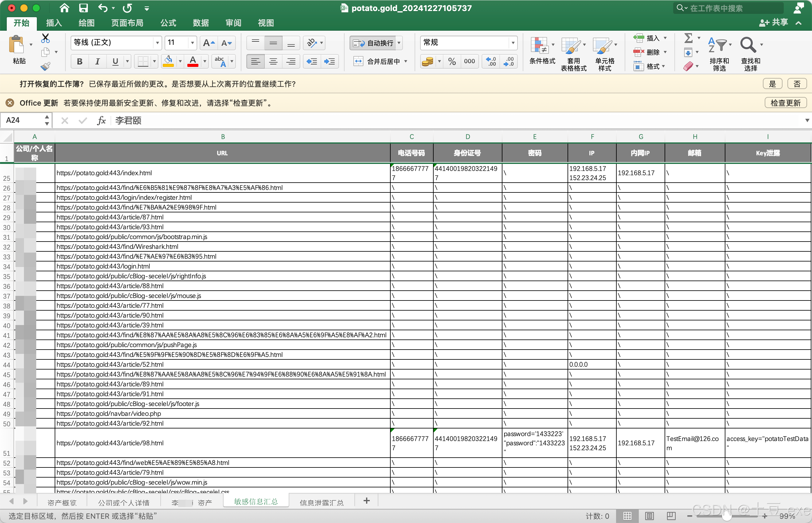Viewport: 812px width, 523px height.
Task: Expand the Insert (插入) cells dropdown
Action: (x=665, y=38)
